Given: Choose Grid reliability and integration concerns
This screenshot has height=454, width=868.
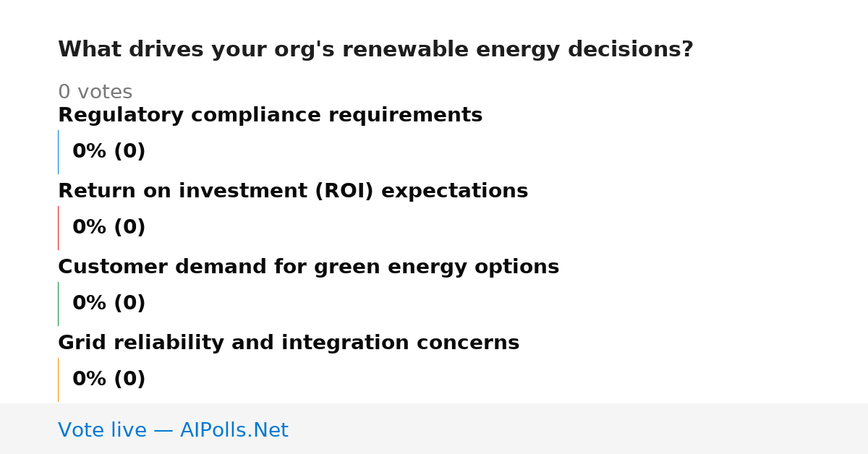Looking at the screenshot, I should click(x=289, y=343).
